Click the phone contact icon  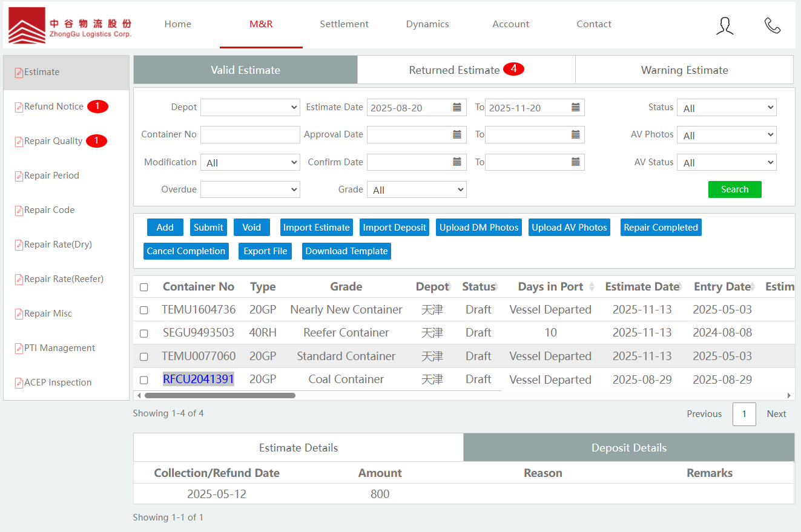(772, 25)
